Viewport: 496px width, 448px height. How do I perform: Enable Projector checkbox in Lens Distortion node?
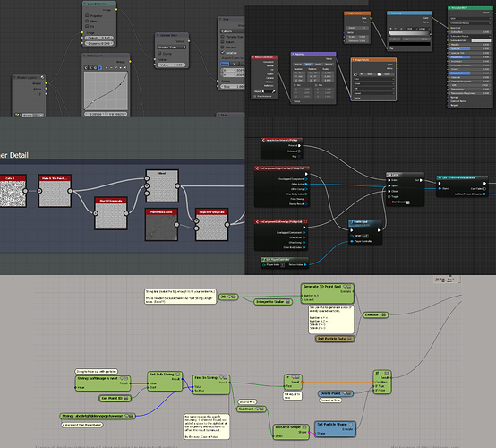point(88,15)
